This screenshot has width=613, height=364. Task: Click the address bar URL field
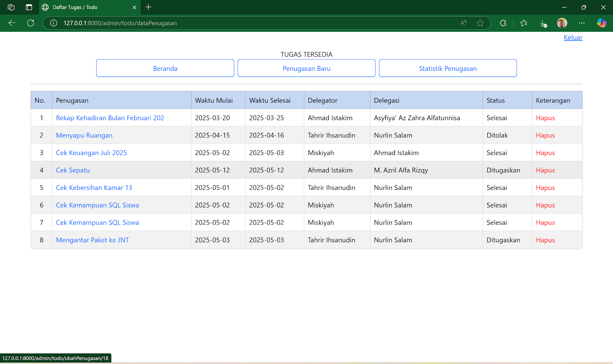[261, 23]
